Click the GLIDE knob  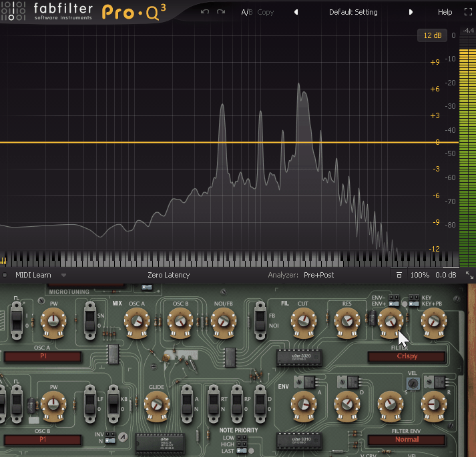[x=157, y=404]
